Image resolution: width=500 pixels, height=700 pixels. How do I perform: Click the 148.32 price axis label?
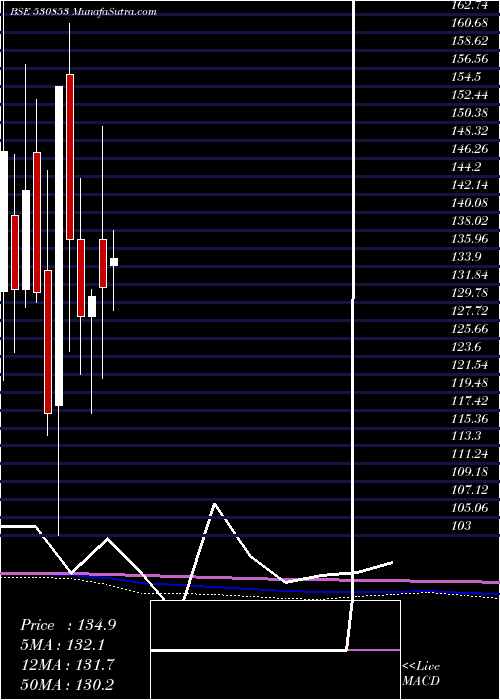[x=470, y=130]
